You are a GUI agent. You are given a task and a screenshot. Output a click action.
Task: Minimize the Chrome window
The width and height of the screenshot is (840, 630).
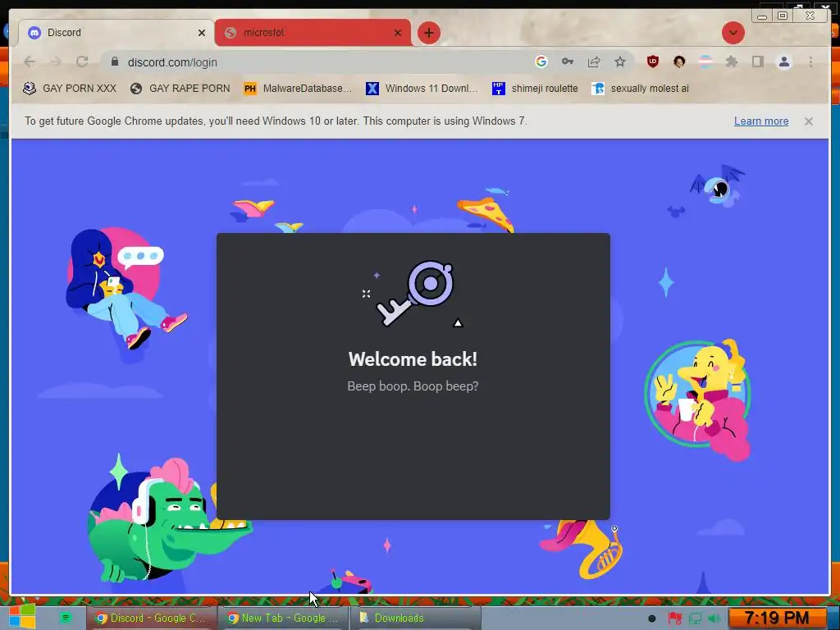click(x=762, y=16)
